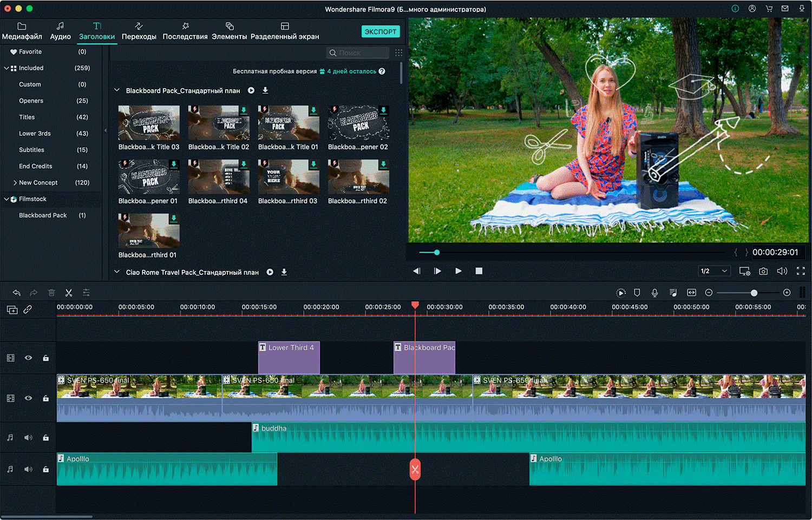
Task: Switch the titles library to grid view
Action: tap(399, 53)
